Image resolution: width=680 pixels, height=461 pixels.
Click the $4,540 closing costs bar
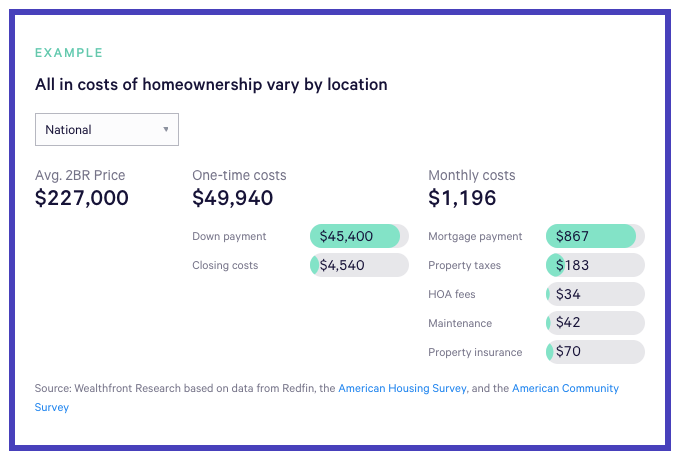tap(359, 265)
